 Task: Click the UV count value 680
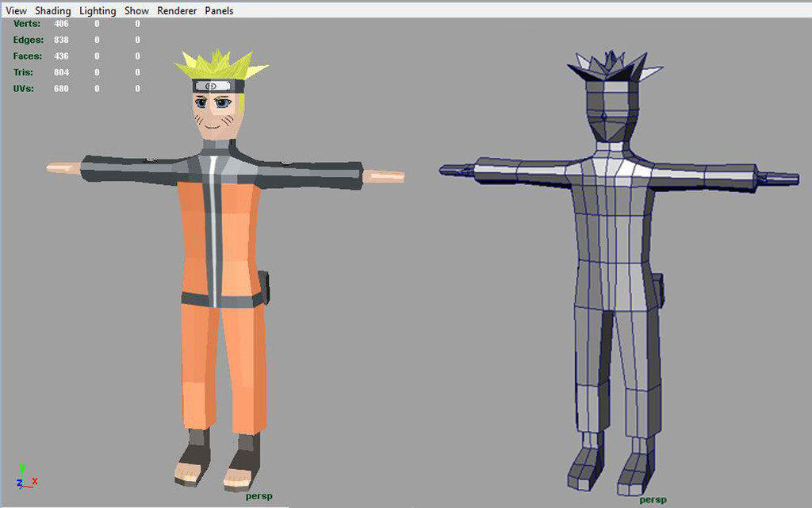61,89
